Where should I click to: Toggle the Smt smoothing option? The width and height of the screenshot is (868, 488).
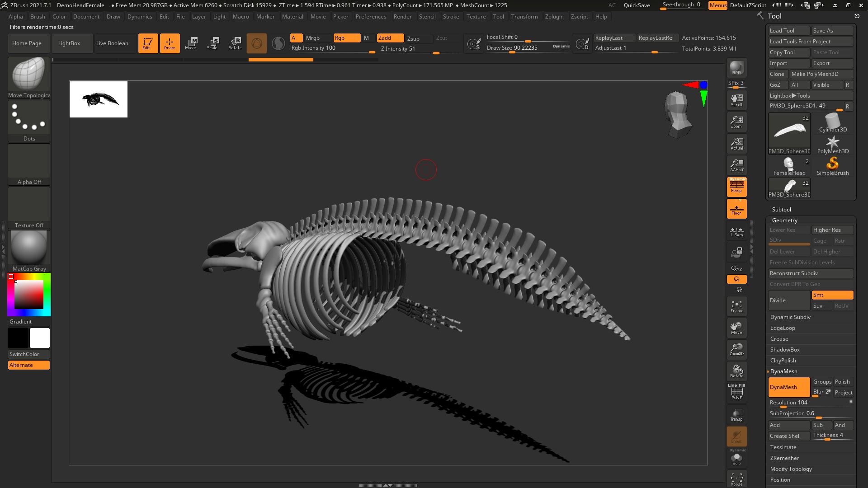coord(832,295)
